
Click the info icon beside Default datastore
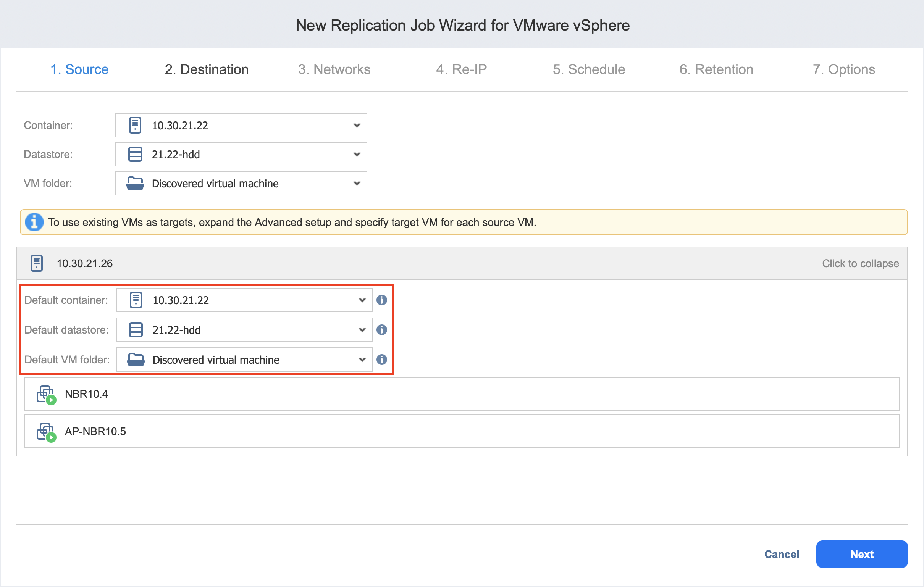382,329
